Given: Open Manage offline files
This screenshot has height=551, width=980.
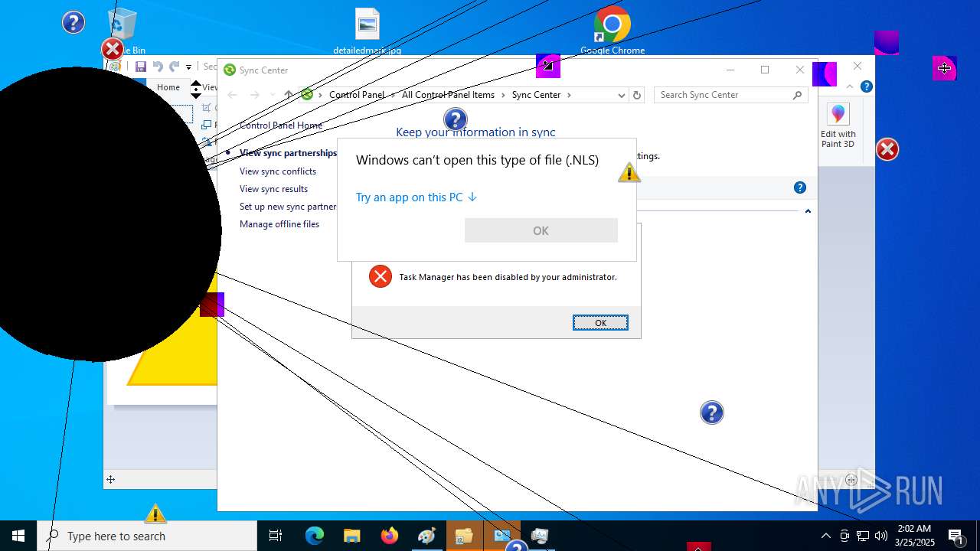Looking at the screenshot, I should (279, 224).
